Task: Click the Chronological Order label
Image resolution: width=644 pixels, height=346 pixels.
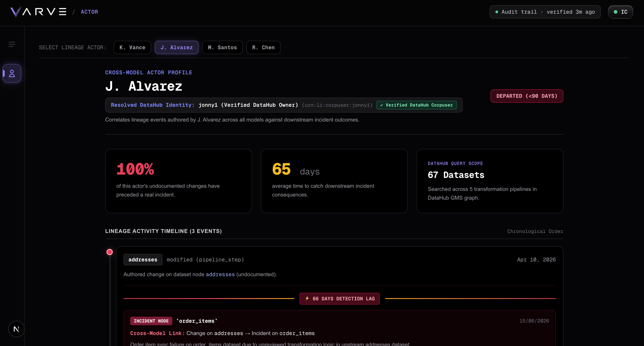Action: [x=535, y=231]
